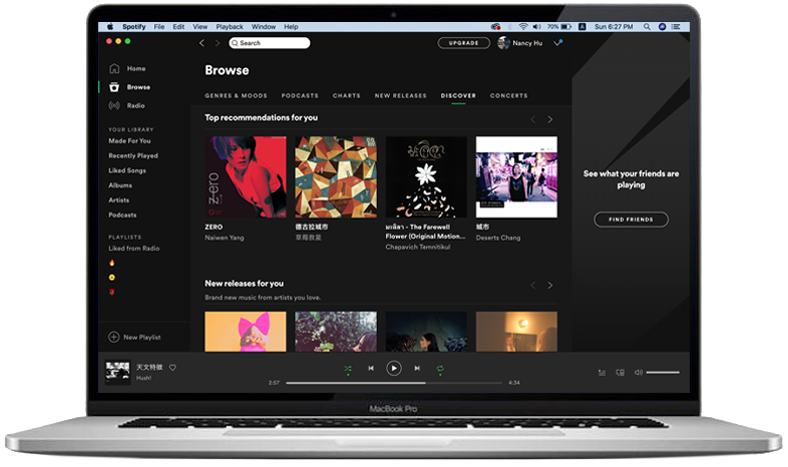Open the red flower emoji playlist
Image resolution: width=788 pixels, height=467 pixels.
tap(112, 292)
